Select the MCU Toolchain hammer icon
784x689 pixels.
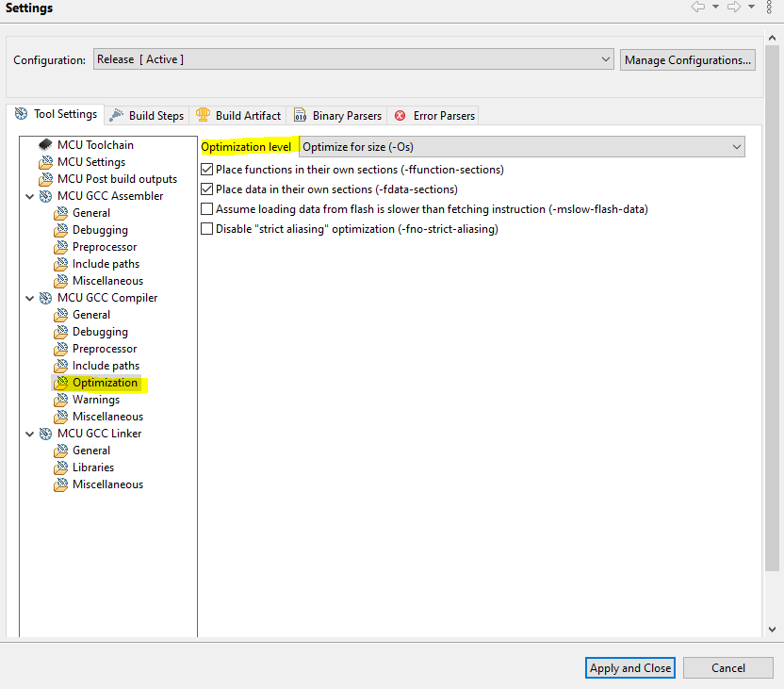coord(45,144)
